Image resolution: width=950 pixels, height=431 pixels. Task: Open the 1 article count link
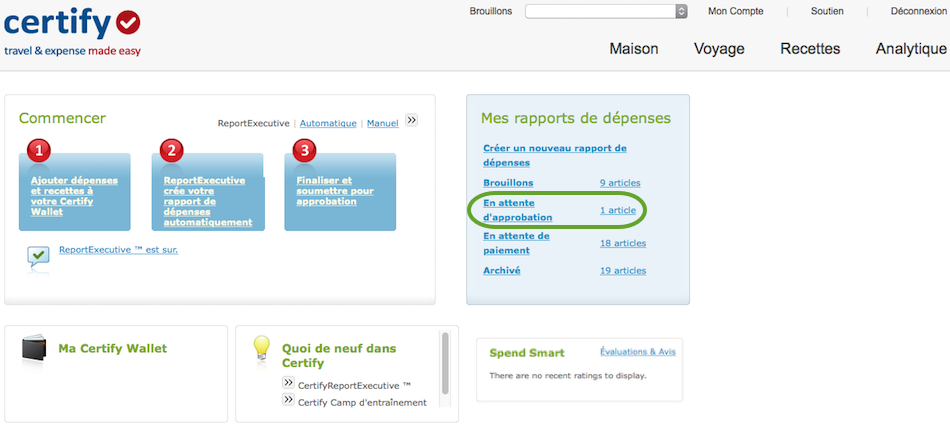click(x=618, y=210)
